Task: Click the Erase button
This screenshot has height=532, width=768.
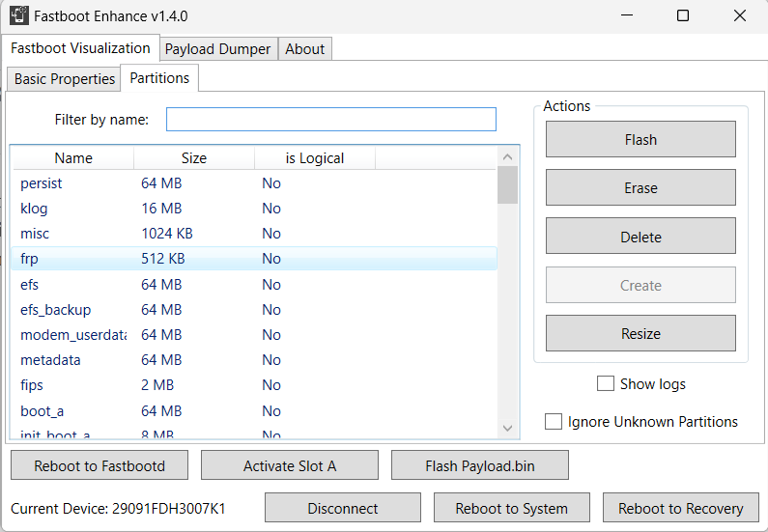Action: [640, 188]
